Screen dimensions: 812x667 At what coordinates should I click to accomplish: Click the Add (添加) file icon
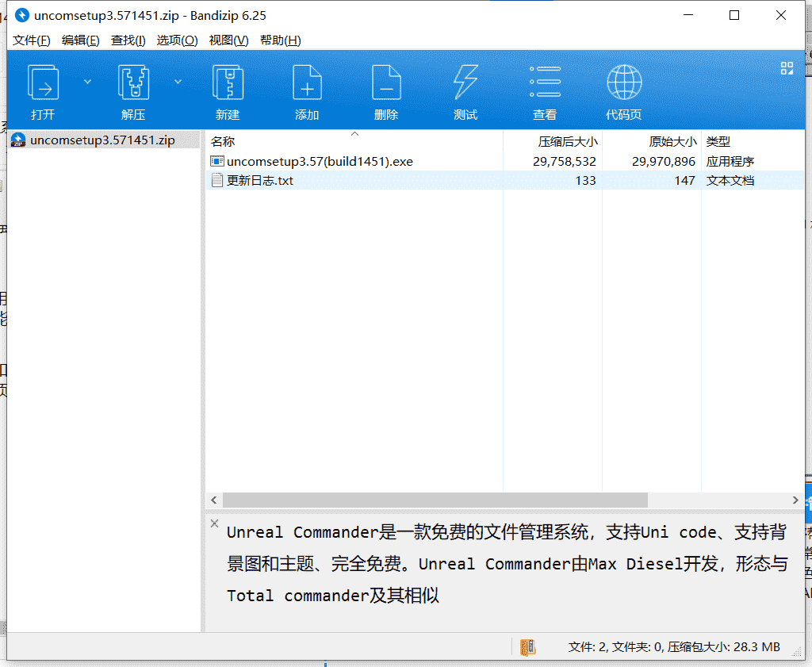pyautogui.click(x=307, y=82)
